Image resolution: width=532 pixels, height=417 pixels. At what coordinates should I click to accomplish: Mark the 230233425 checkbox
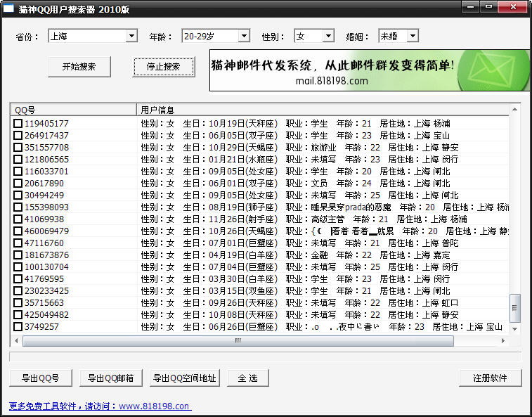(x=18, y=291)
